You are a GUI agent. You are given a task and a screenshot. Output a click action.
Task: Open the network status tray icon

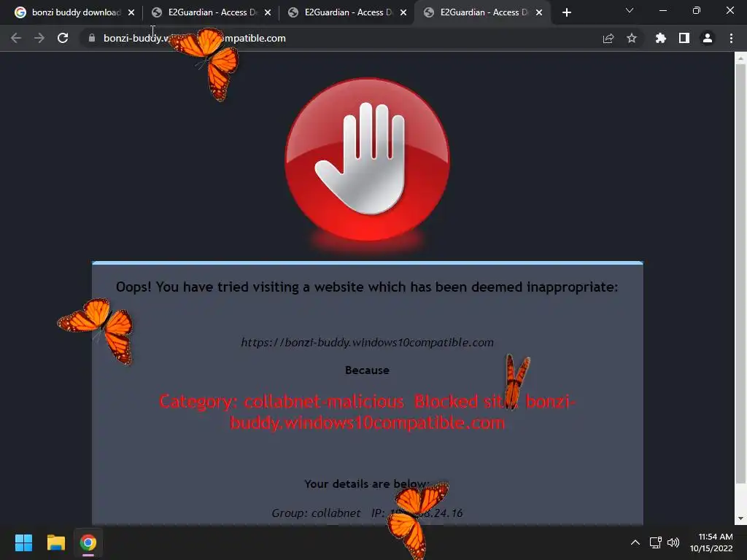tap(656, 542)
